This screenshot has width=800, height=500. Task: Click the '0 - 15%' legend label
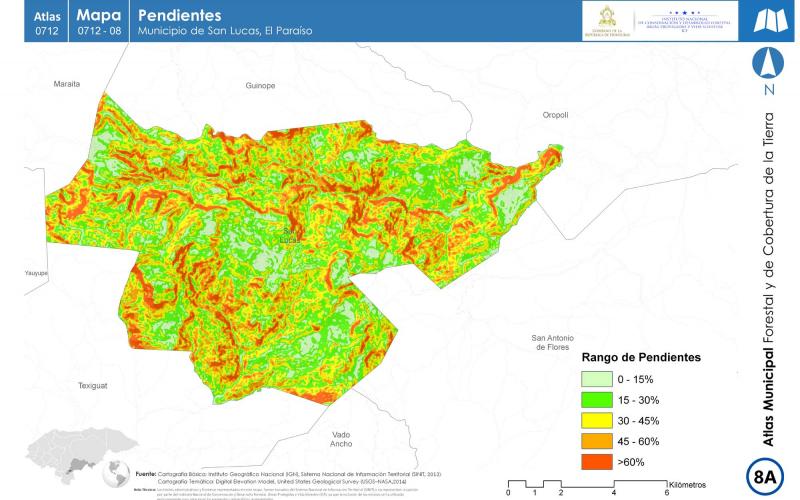coord(635,380)
